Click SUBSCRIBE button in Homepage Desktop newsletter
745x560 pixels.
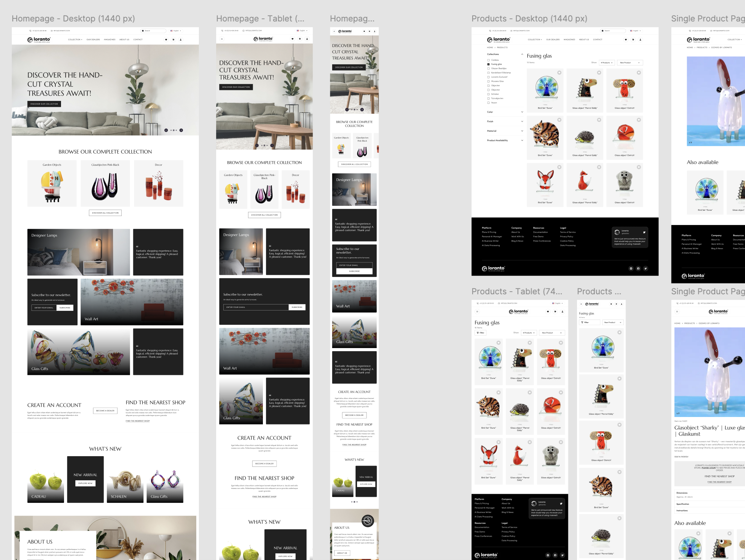pos(65,308)
